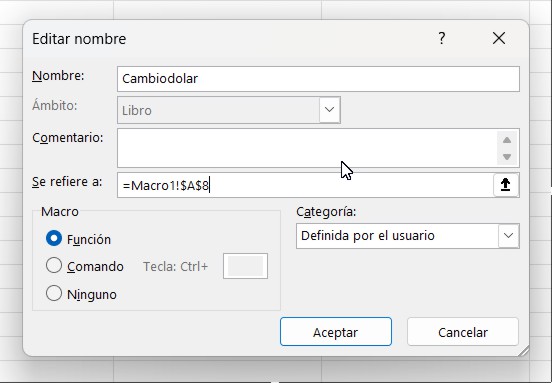The width and height of the screenshot is (552, 383).
Task: Dismiss dialog using the Cancelar button
Action: click(463, 332)
